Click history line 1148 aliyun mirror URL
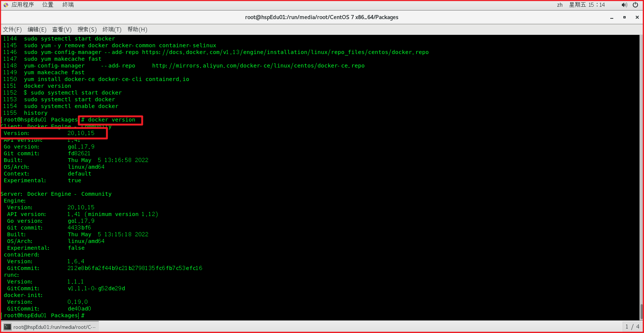This screenshot has width=644, height=333. coord(258,66)
